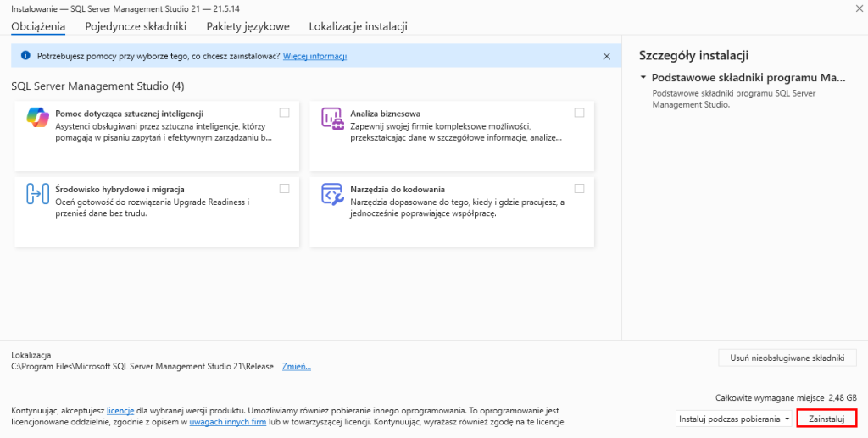This screenshot has width=868, height=438.
Task: Click the blue info icon in banner
Action: coord(25,57)
